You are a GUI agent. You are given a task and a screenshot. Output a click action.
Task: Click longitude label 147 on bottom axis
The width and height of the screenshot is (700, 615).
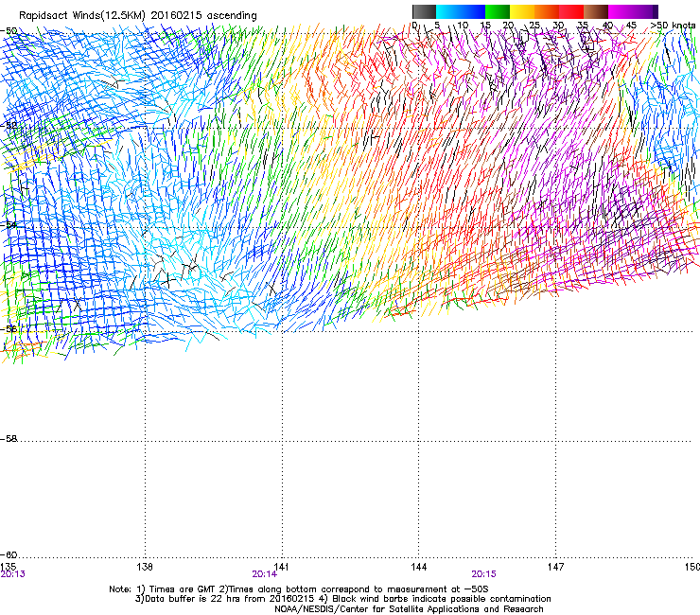click(555, 567)
